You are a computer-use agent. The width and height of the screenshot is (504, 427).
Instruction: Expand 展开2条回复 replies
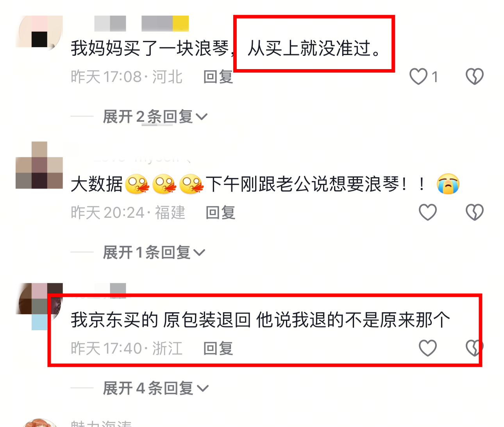(x=155, y=117)
